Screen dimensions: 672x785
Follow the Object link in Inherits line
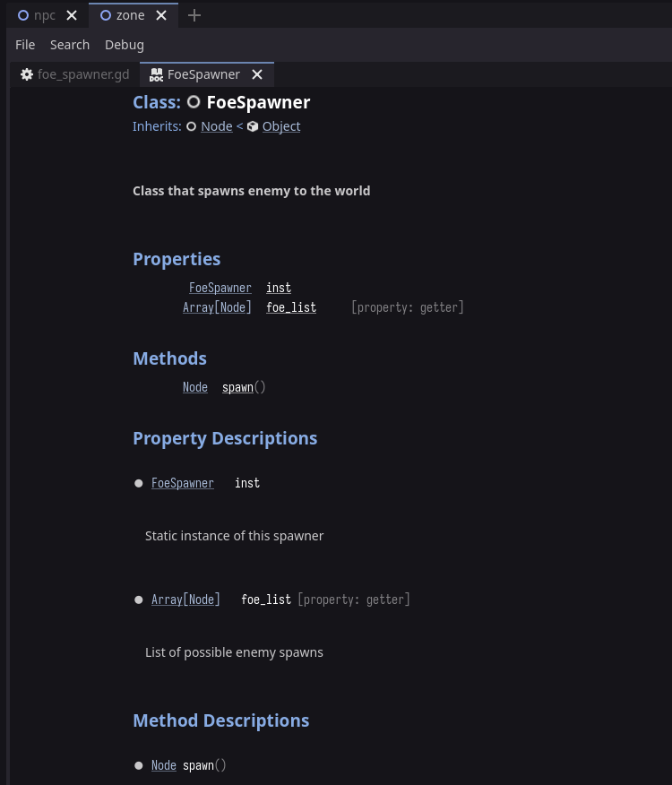(x=280, y=126)
